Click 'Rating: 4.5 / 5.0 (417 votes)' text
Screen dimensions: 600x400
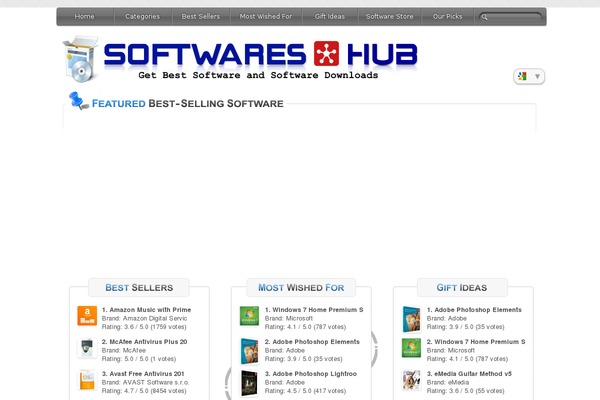point(305,391)
